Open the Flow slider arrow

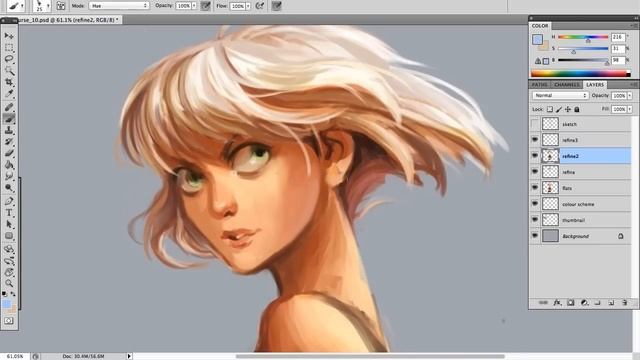click(248, 6)
